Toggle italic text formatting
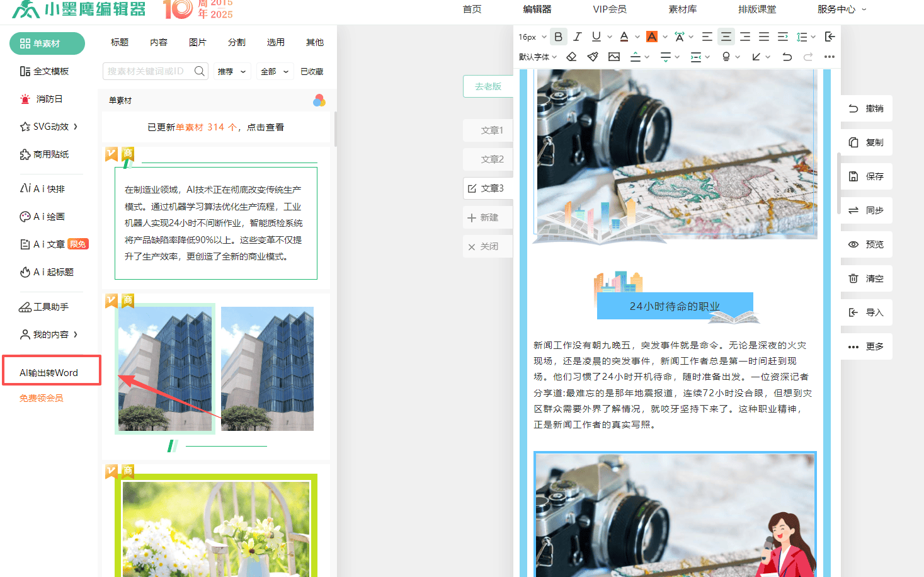Image resolution: width=924 pixels, height=577 pixels. (x=577, y=37)
